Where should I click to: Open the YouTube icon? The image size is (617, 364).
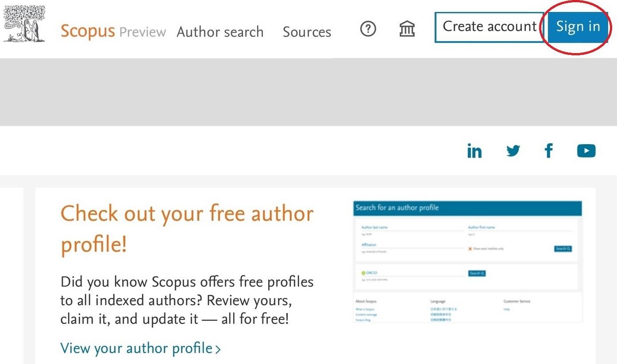tap(586, 151)
